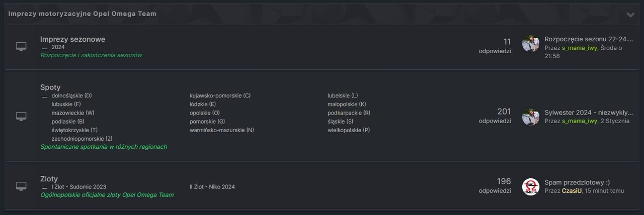Click the Zloty forum status icon
644x215 pixels.
(21, 186)
